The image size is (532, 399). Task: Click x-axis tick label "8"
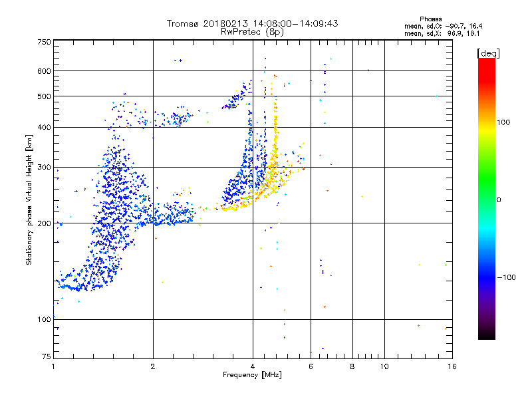point(352,366)
